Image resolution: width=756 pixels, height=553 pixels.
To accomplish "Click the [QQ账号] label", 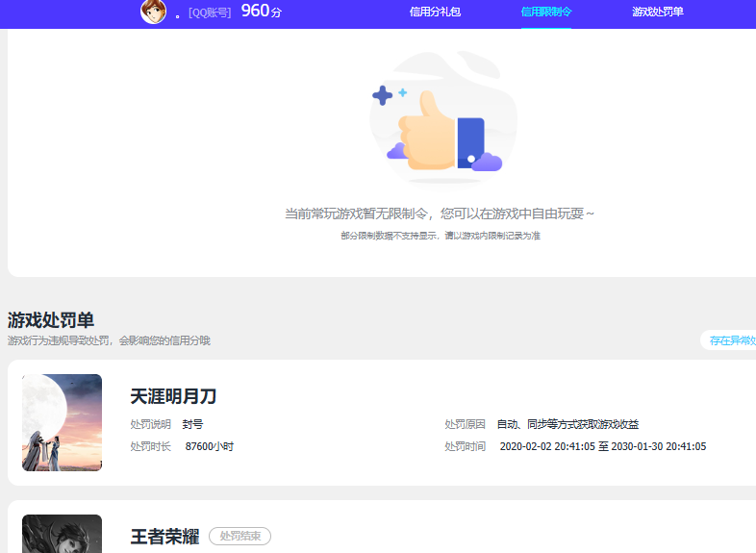I will click(210, 13).
